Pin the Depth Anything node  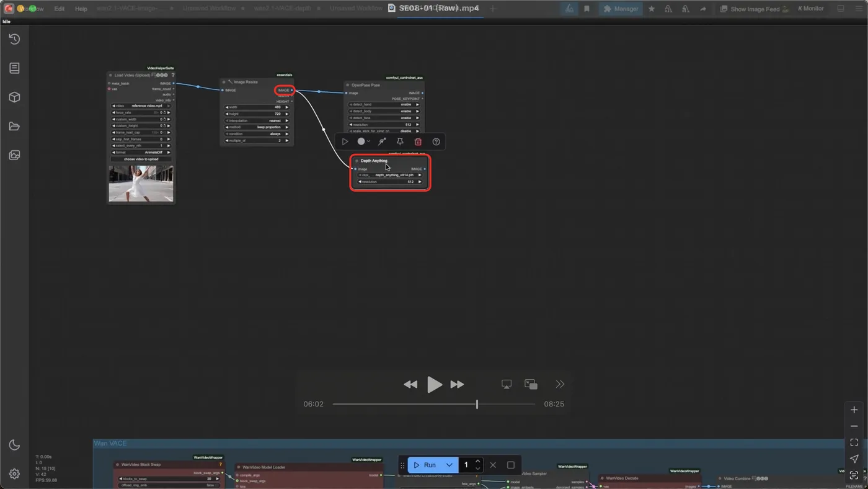400,141
